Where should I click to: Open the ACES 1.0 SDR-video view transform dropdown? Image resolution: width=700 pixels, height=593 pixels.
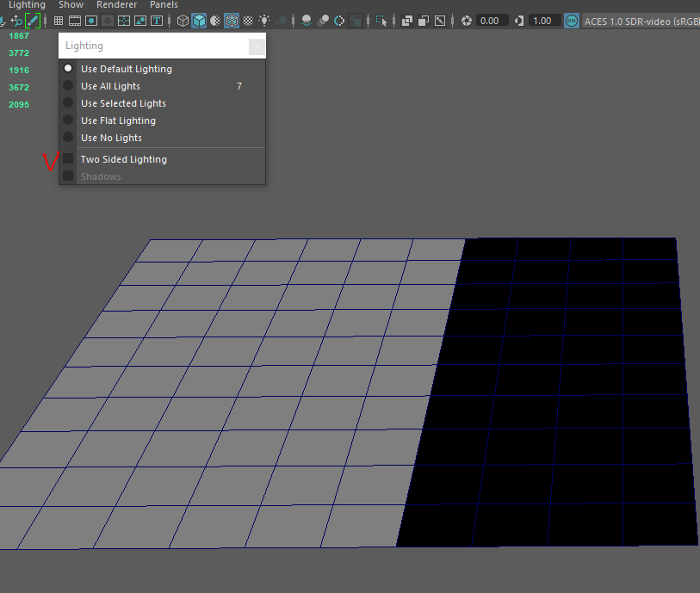[x=641, y=21]
